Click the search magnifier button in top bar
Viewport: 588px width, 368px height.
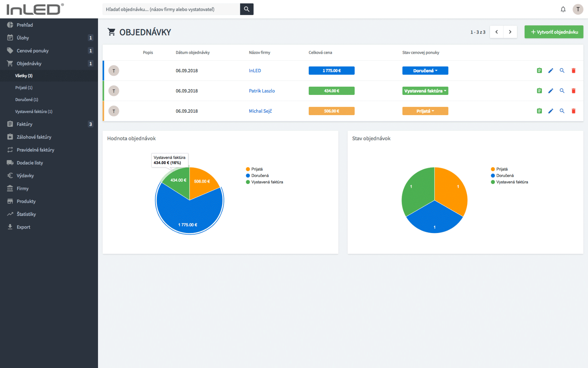pos(247,9)
